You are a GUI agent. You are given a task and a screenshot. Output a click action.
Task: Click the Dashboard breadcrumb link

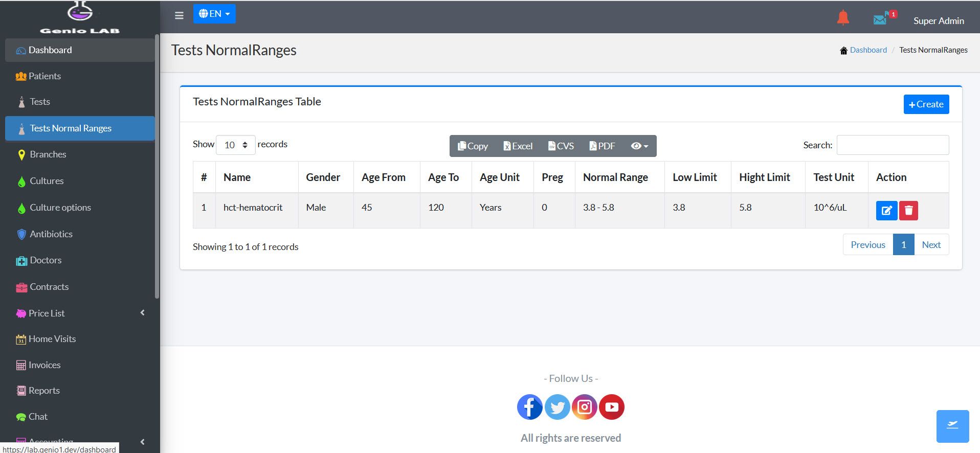868,50
